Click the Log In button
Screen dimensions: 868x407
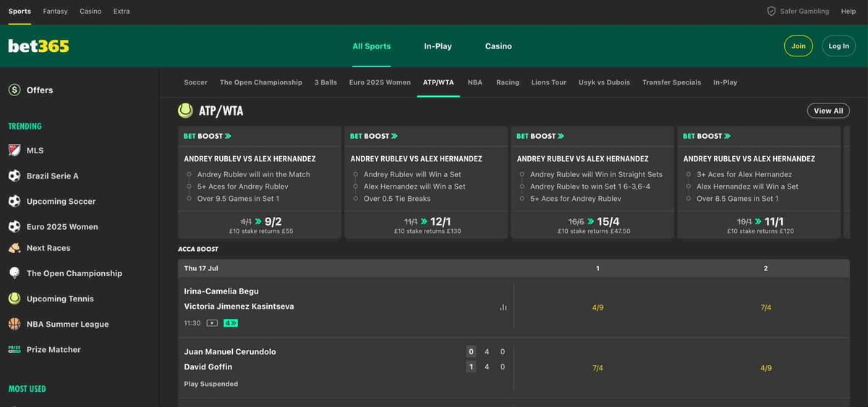[839, 46]
